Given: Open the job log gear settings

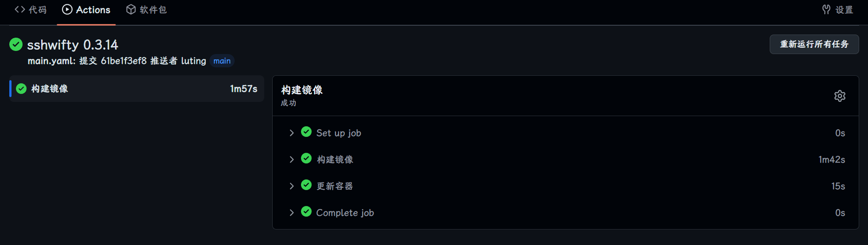Looking at the screenshot, I should tap(840, 96).
